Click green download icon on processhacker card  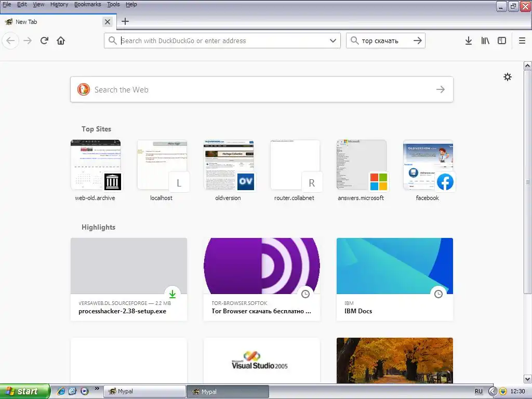[172, 294]
